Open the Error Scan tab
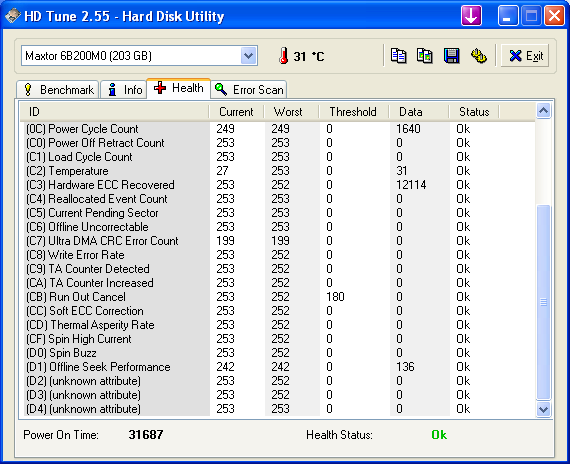Screen dimensions: 570x464 click(x=249, y=89)
